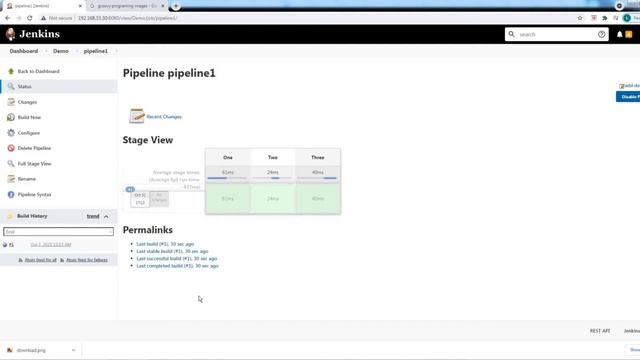Click stage One result cell
The width and height of the screenshot is (640, 360).
228,199
